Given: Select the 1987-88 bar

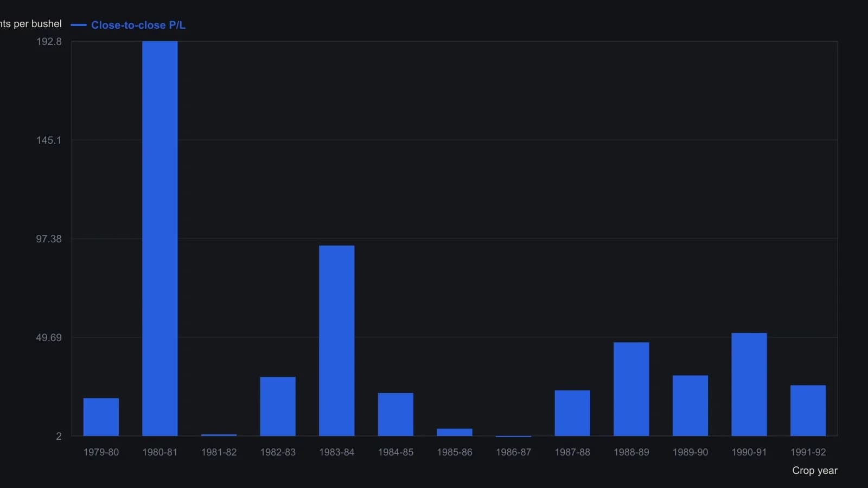Looking at the screenshot, I should tap(572, 413).
